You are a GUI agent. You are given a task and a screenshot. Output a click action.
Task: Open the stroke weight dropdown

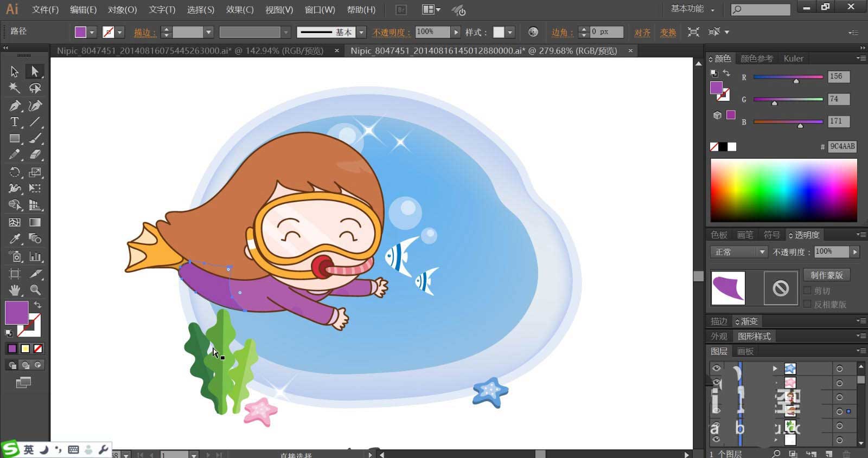tap(208, 33)
